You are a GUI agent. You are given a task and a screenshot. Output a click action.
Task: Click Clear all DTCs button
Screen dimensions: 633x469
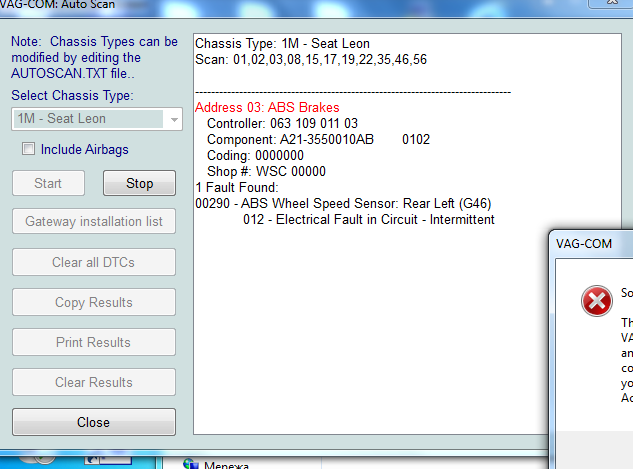(x=94, y=262)
